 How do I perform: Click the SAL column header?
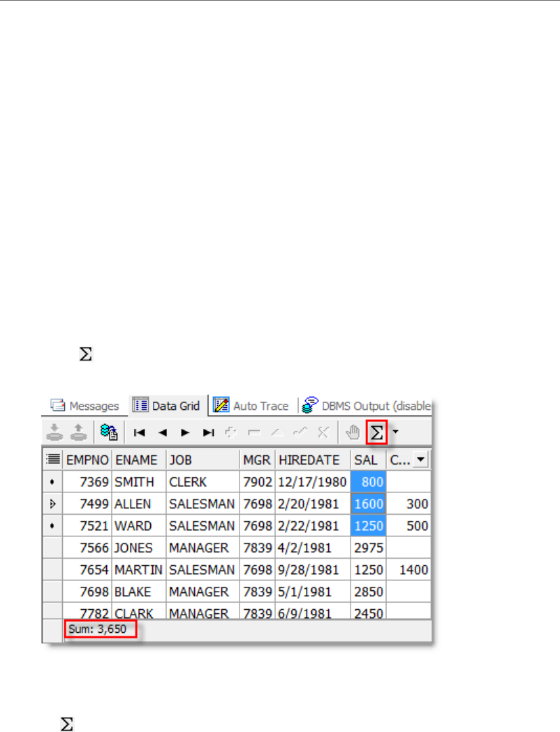tap(368, 460)
